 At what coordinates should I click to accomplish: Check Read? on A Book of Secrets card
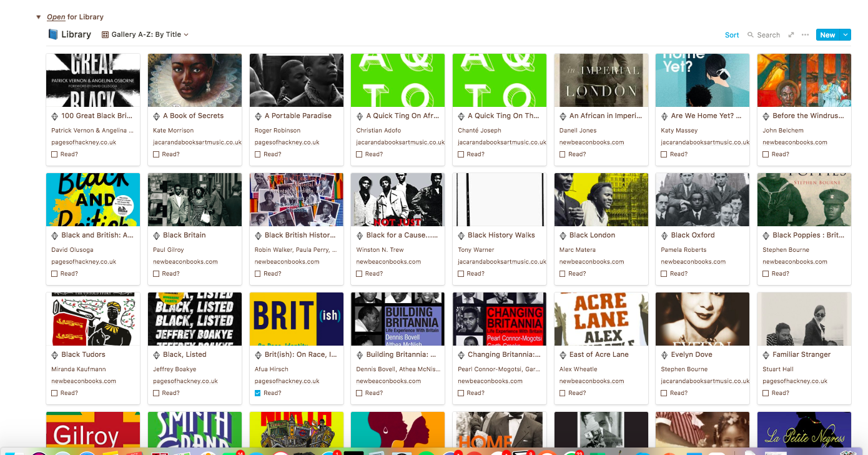[156, 154]
